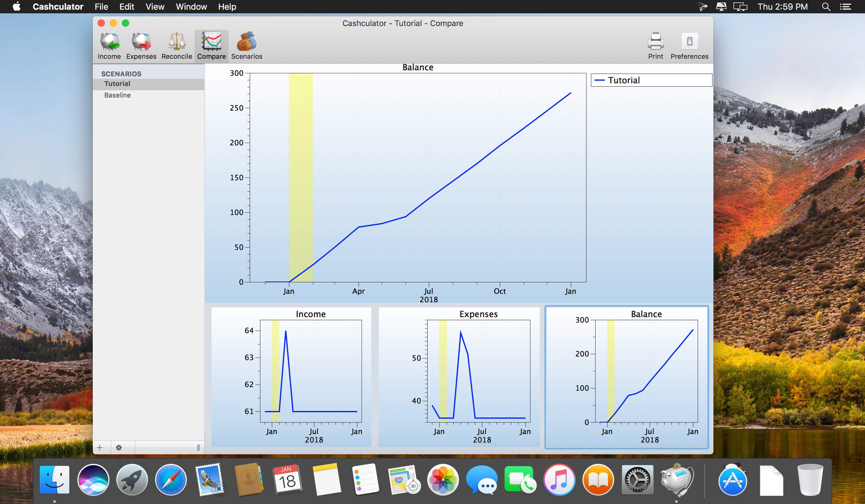Open the Trash in Dock

coord(810,480)
